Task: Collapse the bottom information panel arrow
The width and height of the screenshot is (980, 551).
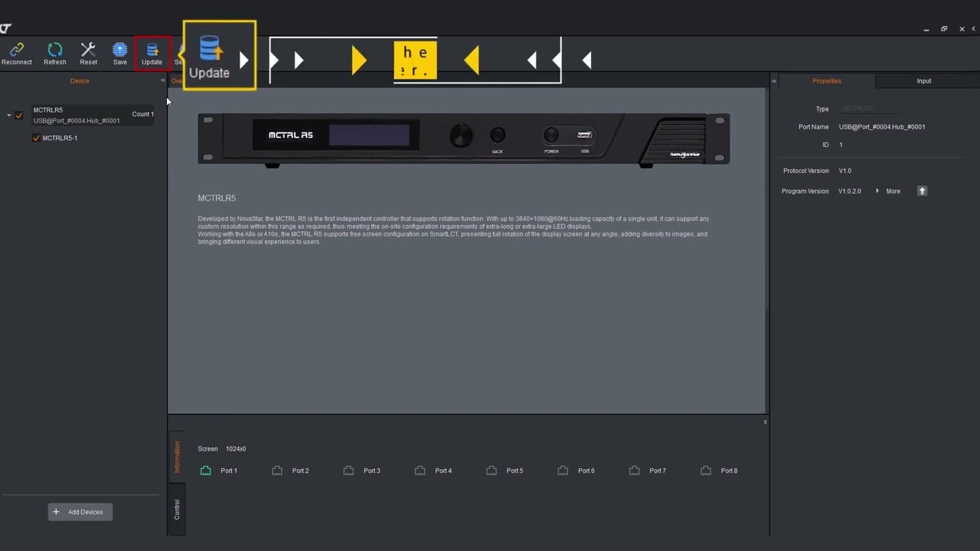Action: [x=765, y=422]
